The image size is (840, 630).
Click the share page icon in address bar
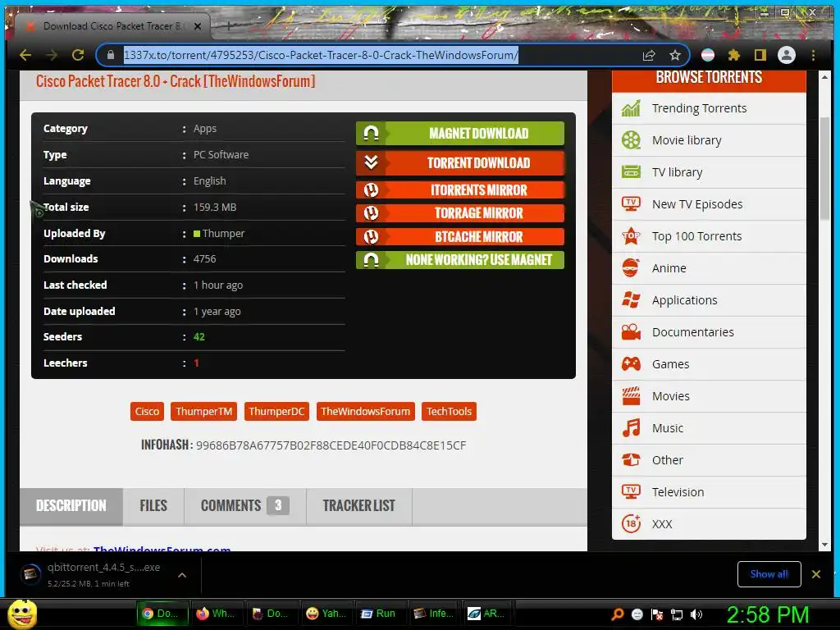pos(649,55)
